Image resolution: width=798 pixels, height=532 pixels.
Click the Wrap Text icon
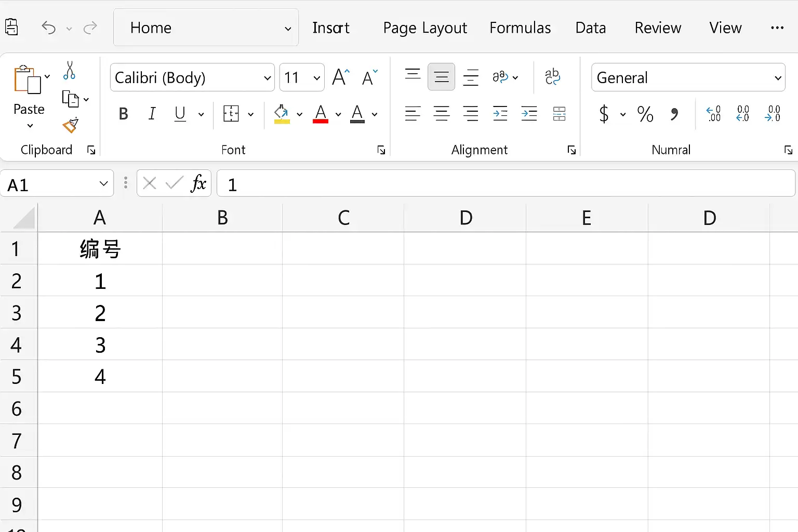(x=552, y=77)
